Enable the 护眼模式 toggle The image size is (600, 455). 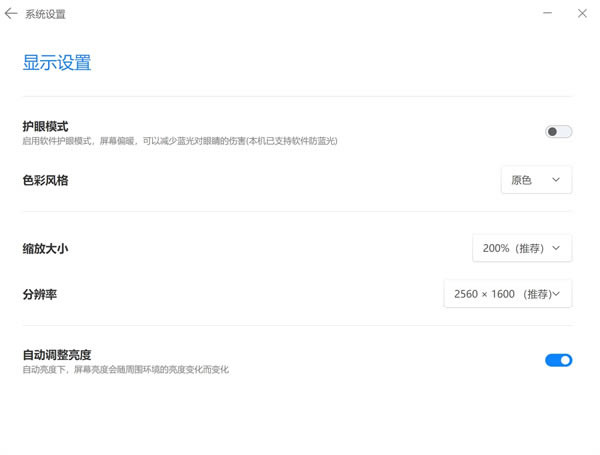tap(558, 132)
